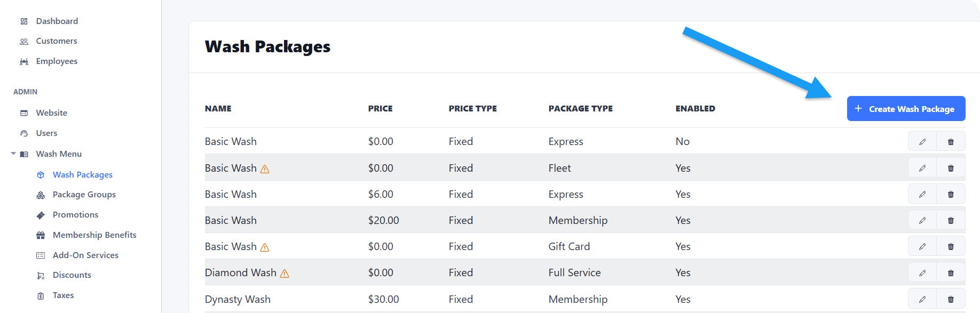Open Package Groups in the sidebar
The height and width of the screenshot is (313, 980).
point(84,195)
